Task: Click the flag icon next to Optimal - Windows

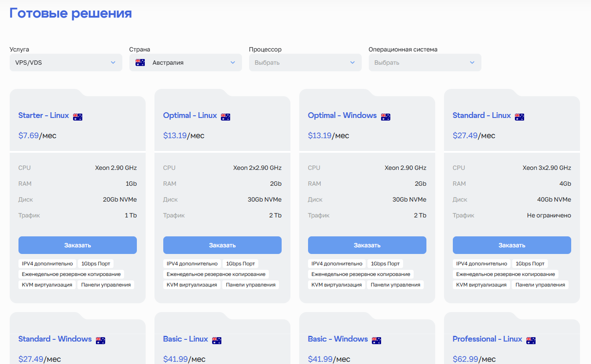Action: click(385, 117)
